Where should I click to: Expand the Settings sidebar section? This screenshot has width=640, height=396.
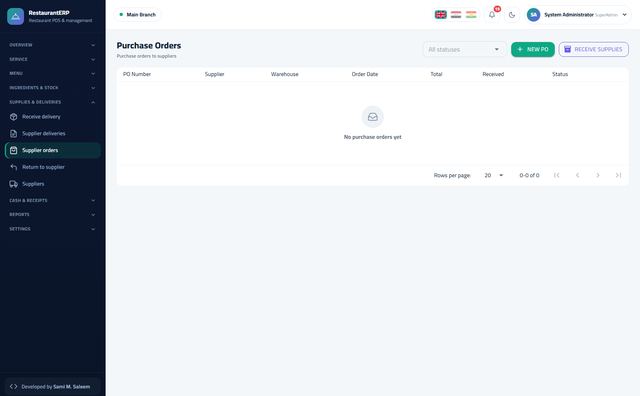click(52, 229)
